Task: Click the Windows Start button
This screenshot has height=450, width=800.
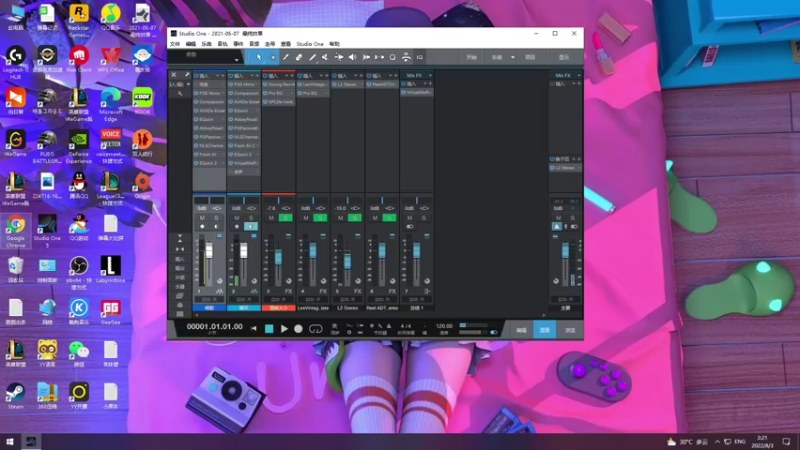Action: pos(10,441)
